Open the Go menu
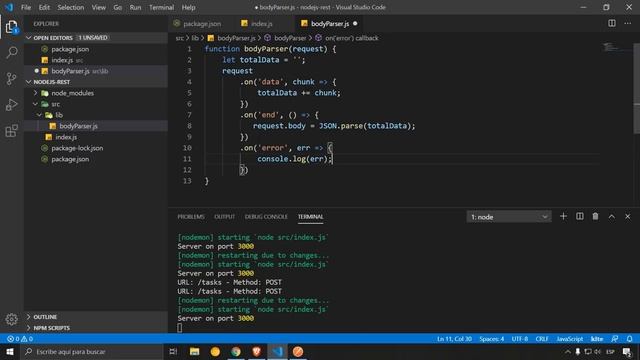This screenshot has height=360, width=640. pos(118,7)
